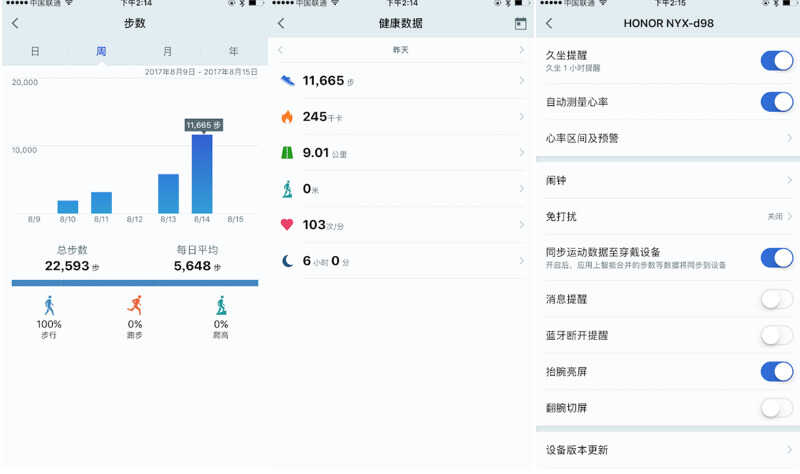This screenshot has height=474, width=800.
Task: Tap the orange running figure icon
Action: 135,305
